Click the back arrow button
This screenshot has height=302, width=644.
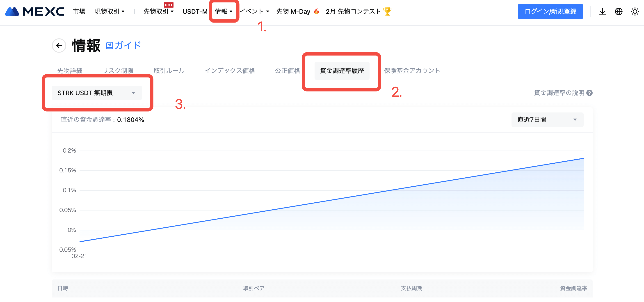coord(59,46)
